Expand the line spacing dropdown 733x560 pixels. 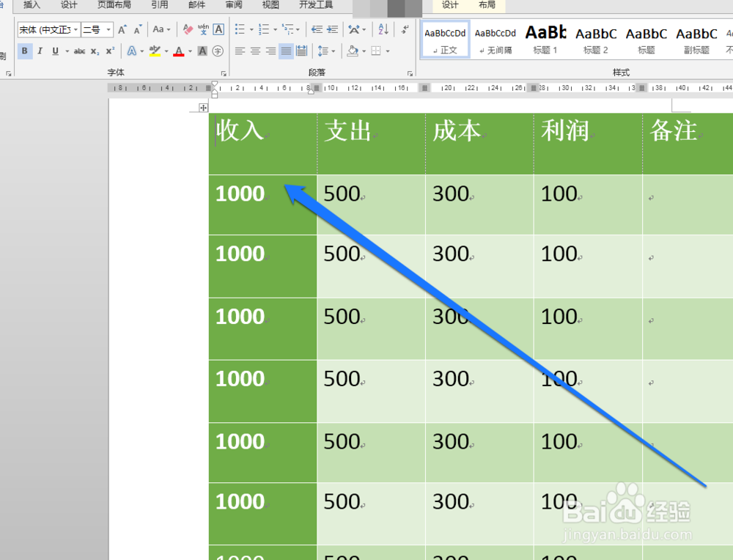(x=332, y=50)
